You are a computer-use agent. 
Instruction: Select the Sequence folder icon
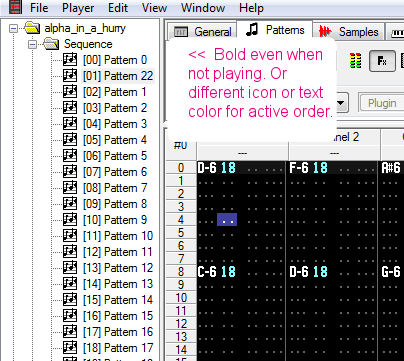click(x=51, y=44)
